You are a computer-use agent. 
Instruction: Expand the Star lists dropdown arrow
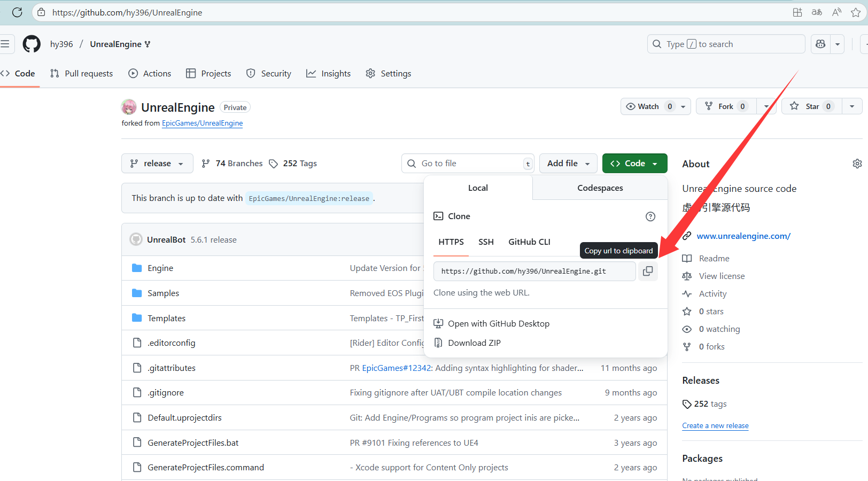click(852, 106)
